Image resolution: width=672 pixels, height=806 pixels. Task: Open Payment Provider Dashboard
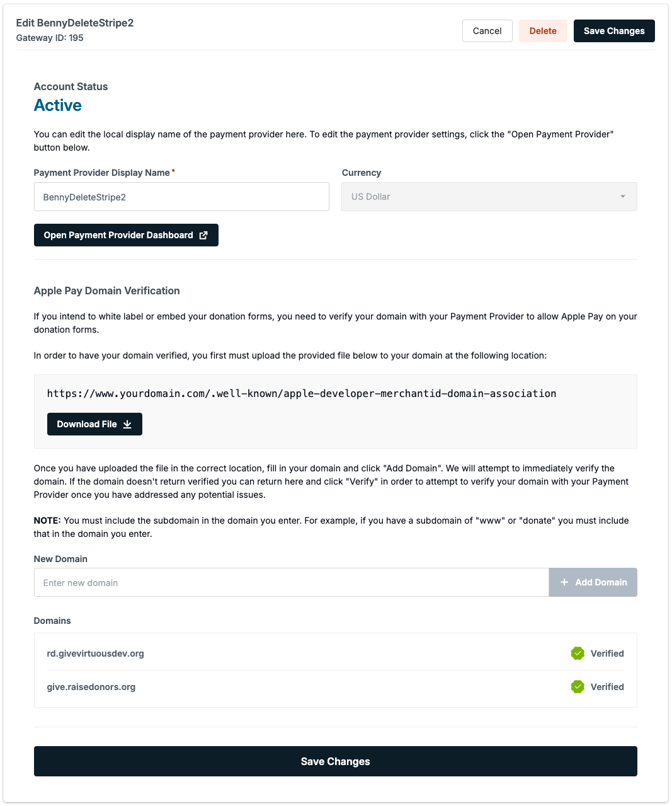[126, 234]
